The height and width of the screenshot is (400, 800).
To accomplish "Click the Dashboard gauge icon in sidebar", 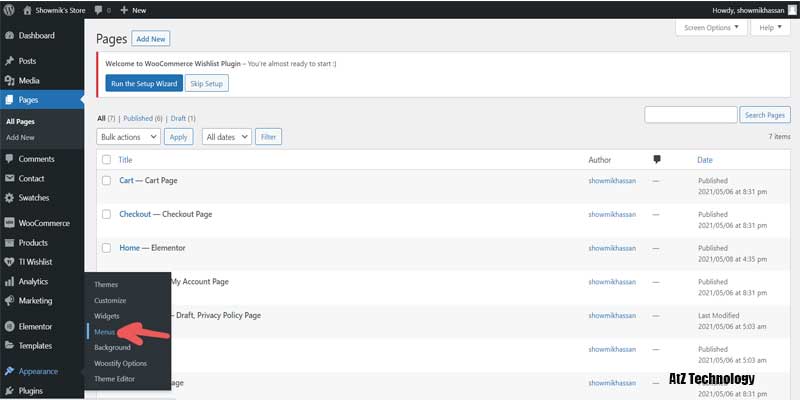I will click(x=9, y=35).
